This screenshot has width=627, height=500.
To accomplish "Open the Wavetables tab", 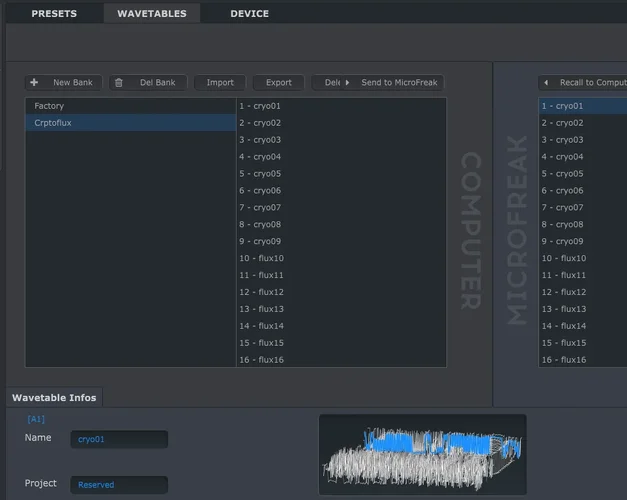I will [x=152, y=14].
